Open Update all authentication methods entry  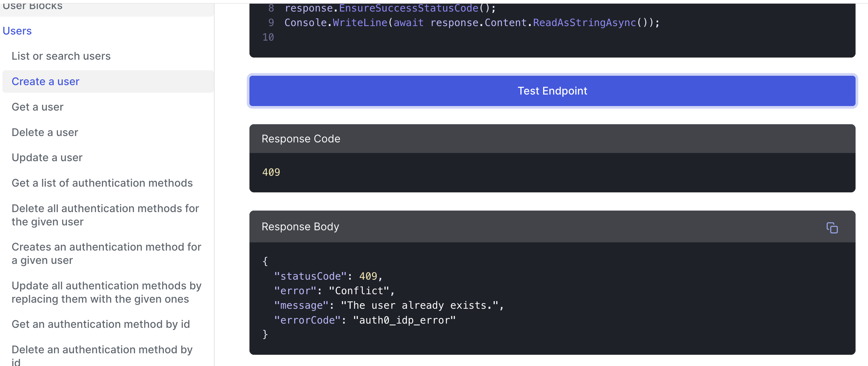click(106, 292)
